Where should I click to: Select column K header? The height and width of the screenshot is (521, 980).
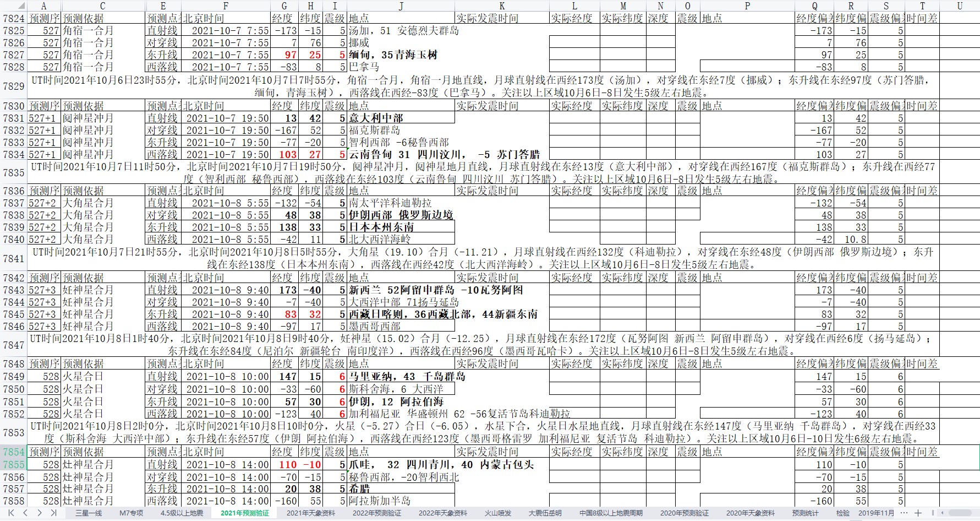coord(502,6)
